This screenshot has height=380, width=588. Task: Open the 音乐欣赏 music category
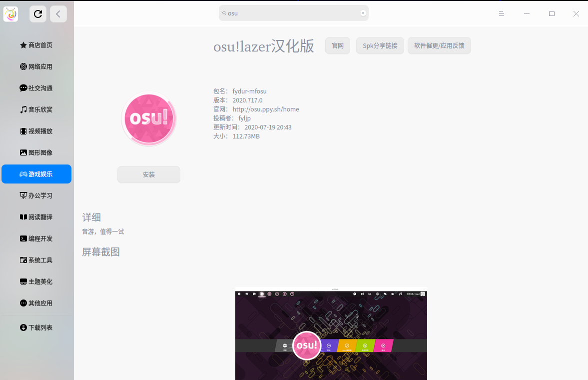36,109
